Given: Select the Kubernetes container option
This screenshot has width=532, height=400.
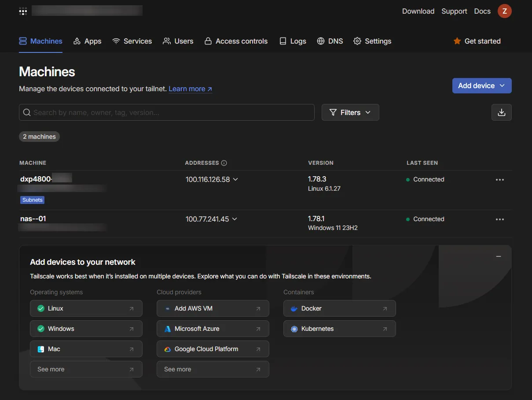Looking at the screenshot, I should coord(339,329).
